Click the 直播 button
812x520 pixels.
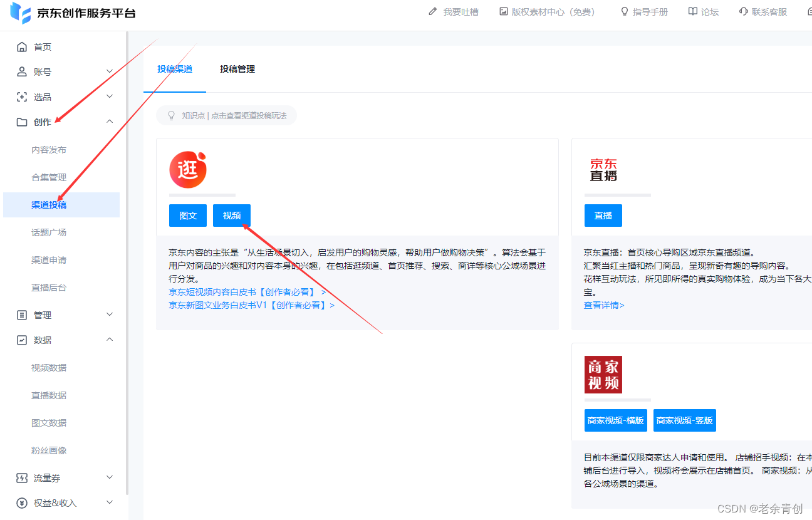pyautogui.click(x=603, y=216)
